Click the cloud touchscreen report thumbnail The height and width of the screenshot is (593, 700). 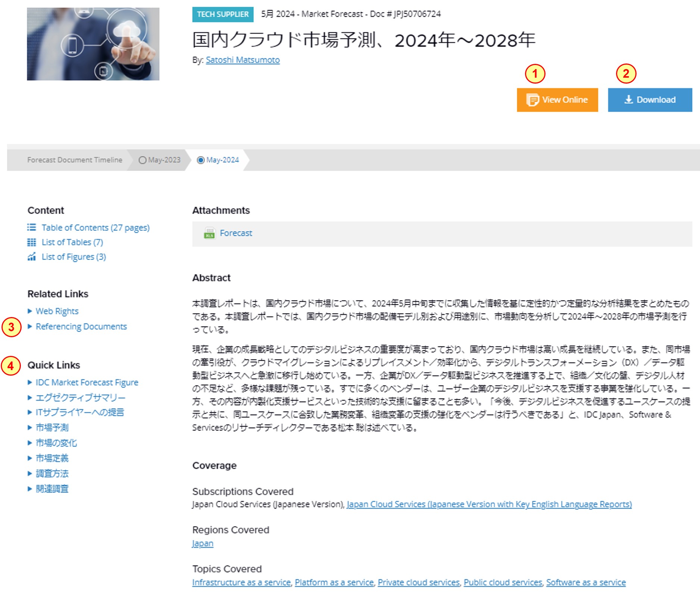pyautogui.click(x=93, y=44)
